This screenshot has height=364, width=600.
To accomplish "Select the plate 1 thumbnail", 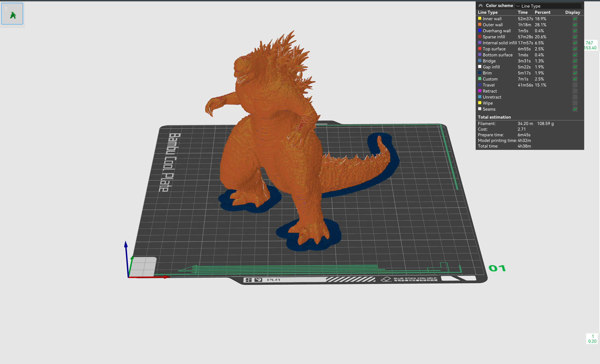I will (12, 14).
